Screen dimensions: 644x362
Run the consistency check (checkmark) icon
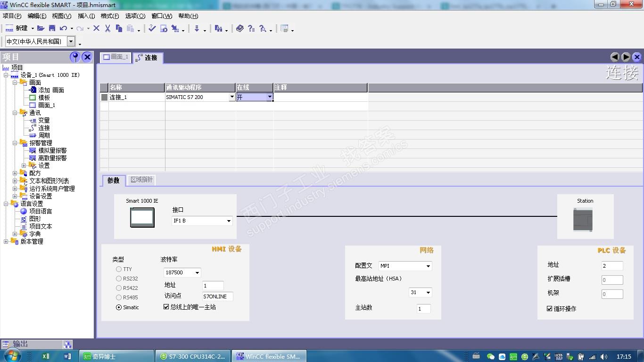tap(152, 28)
